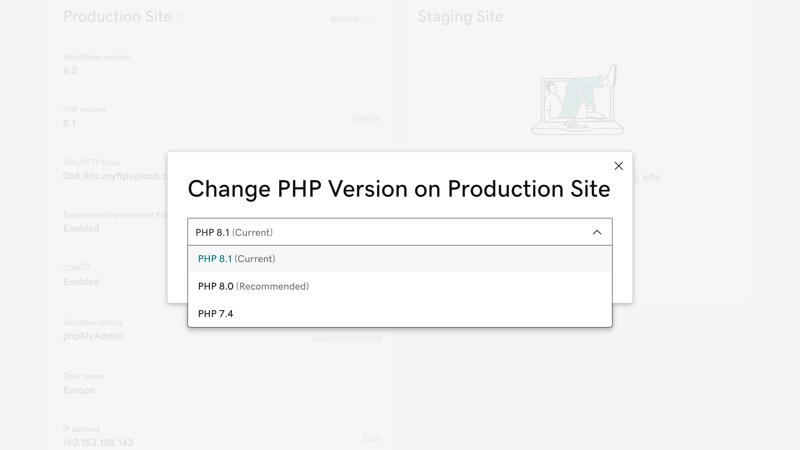Choose PHP 8.0 (Recommended) from the list
This screenshot has width=800, height=450.
point(253,286)
